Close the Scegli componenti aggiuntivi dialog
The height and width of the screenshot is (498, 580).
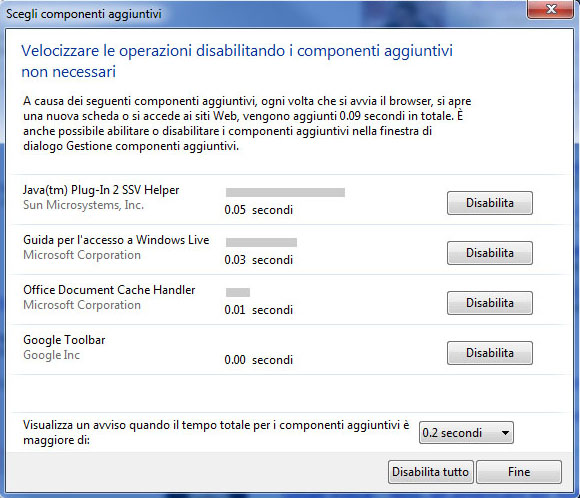pyautogui.click(x=550, y=9)
